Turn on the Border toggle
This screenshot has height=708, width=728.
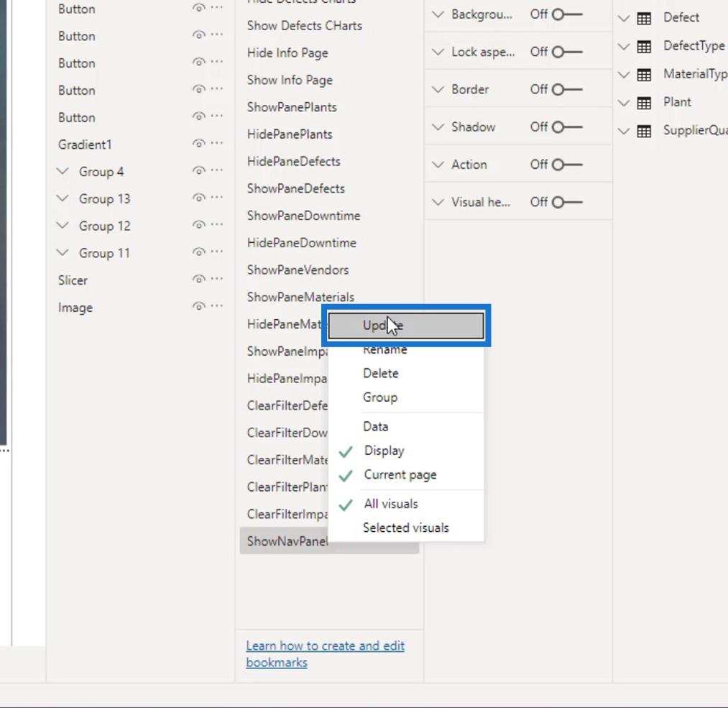click(x=567, y=89)
